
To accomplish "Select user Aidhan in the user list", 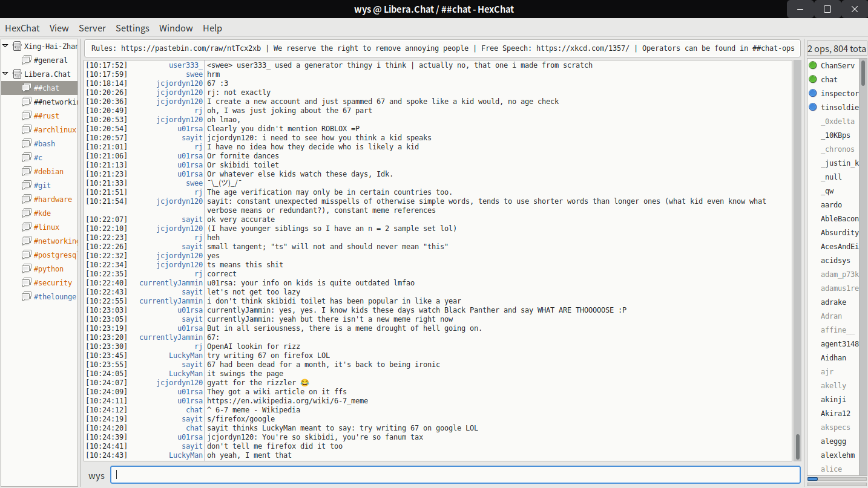I will coord(833,357).
